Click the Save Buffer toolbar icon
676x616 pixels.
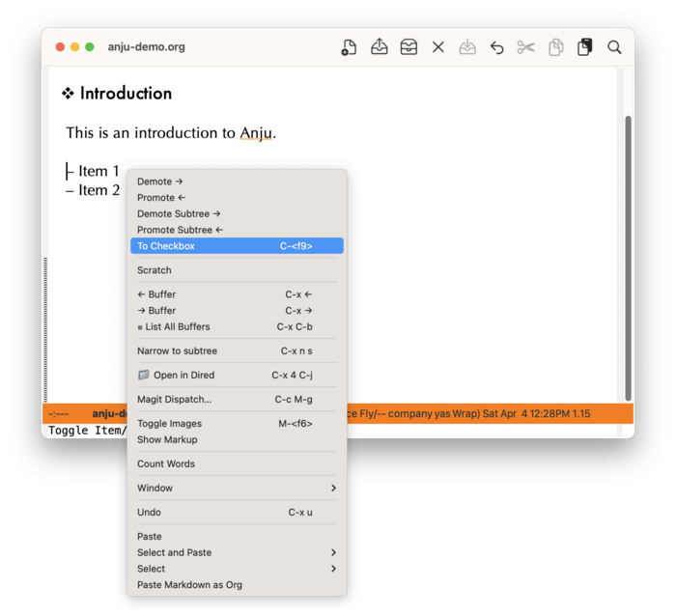point(467,47)
